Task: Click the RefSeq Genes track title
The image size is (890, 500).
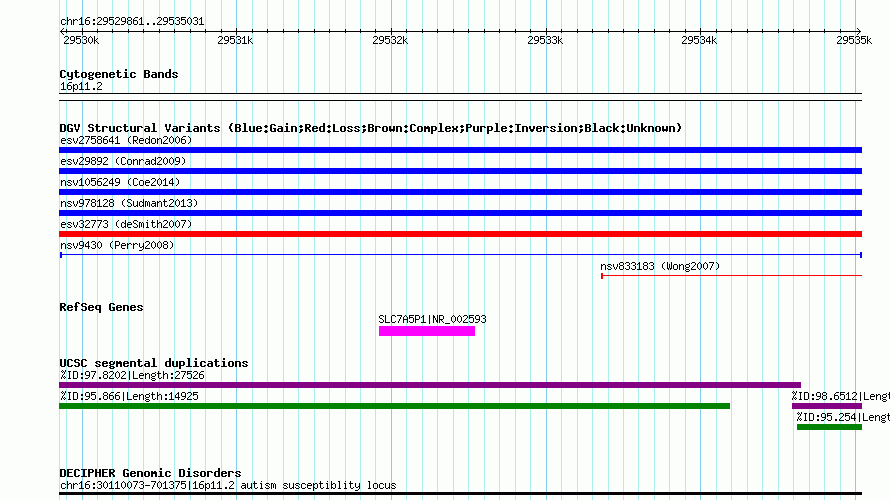Action: point(101,307)
